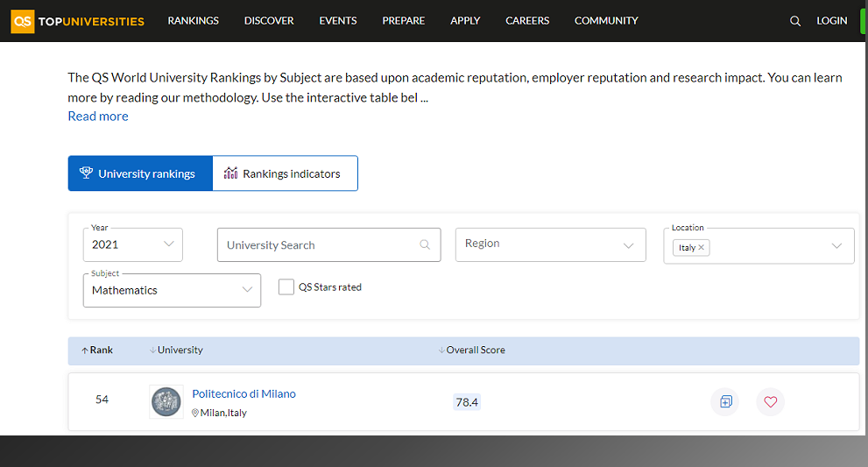Click Read more link
868x467 pixels.
[98, 117]
